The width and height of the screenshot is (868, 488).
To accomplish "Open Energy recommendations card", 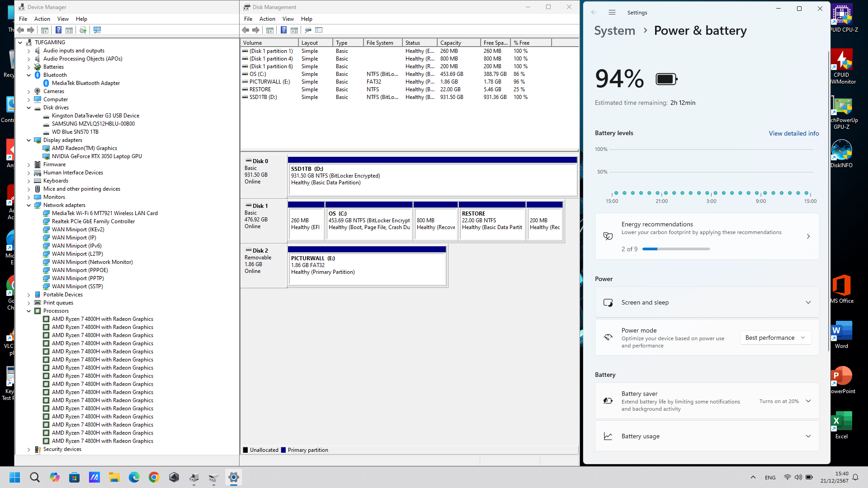I will click(x=707, y=236).
